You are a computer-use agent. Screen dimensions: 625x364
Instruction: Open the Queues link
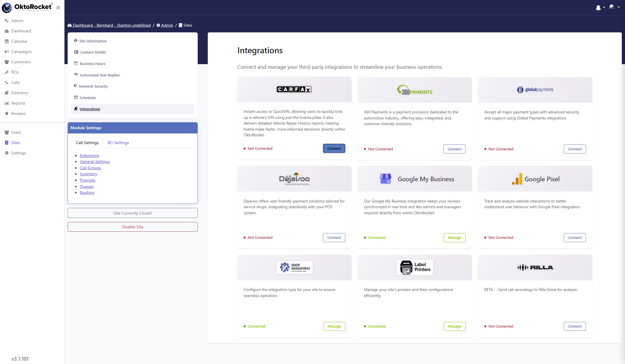(x=87, y=186)
